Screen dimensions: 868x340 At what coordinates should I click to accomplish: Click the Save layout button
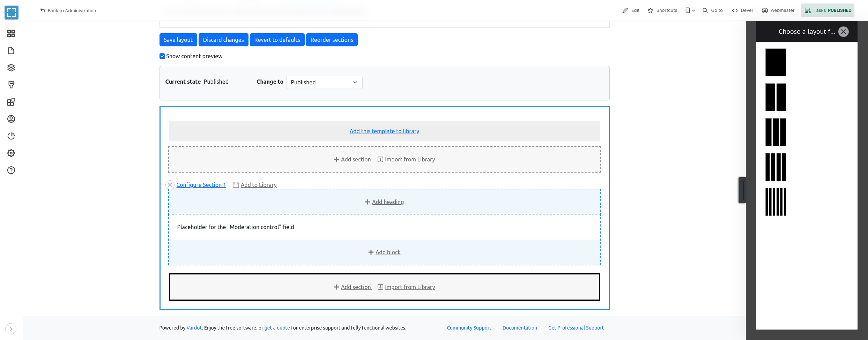tap(178, 40)
